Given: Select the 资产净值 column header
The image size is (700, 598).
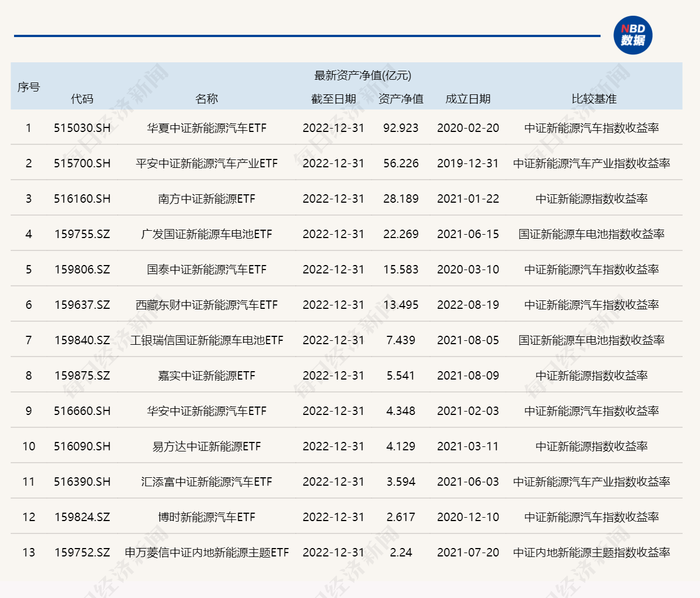Looking at the screenshot, I should coord(401,99).
